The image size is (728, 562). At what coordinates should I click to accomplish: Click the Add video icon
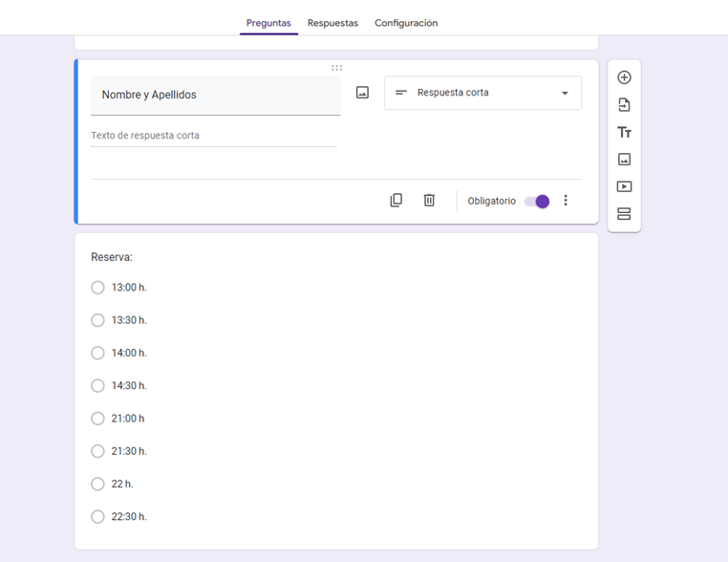[x=624, y=187]
